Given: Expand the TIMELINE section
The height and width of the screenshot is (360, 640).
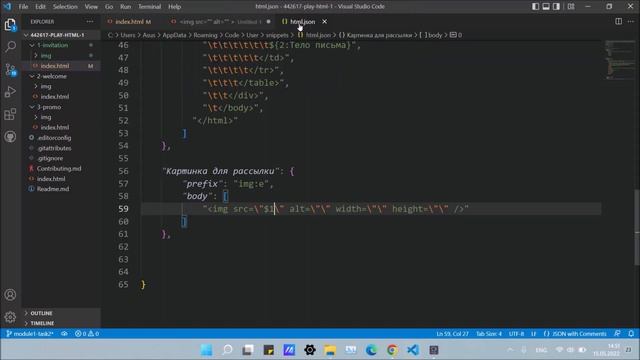Looking at the screenshot, I should click(61, 323).
